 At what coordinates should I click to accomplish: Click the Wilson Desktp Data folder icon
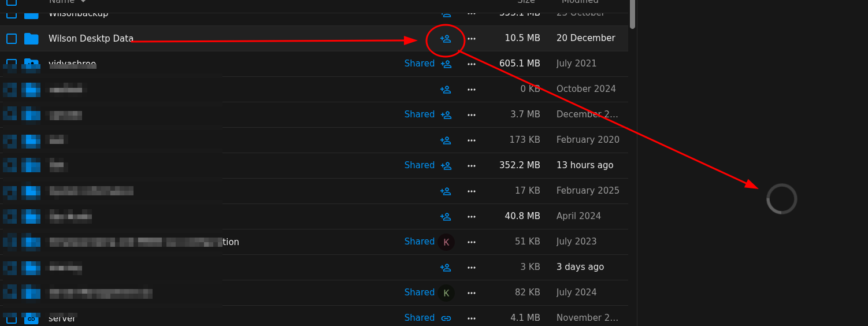pos(31,39)
